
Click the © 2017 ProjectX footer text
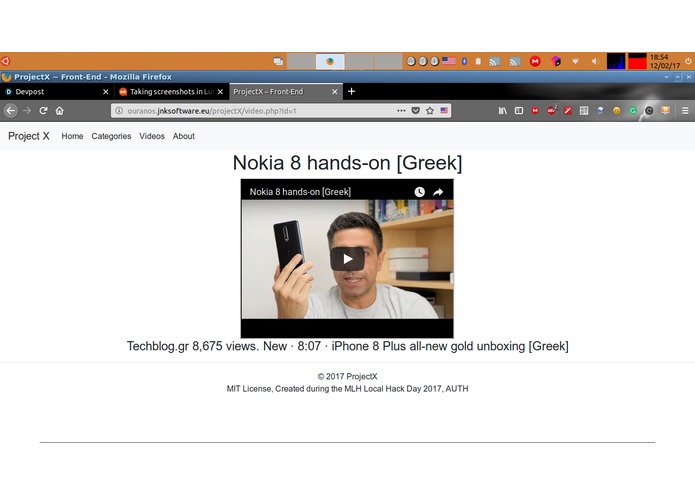click(348, 377)
